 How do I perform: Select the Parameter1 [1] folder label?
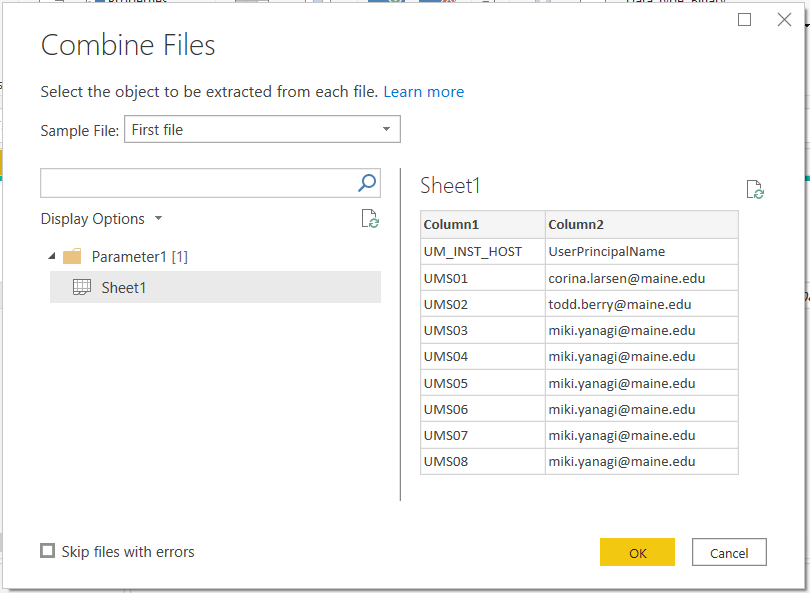tap(139, 257)
